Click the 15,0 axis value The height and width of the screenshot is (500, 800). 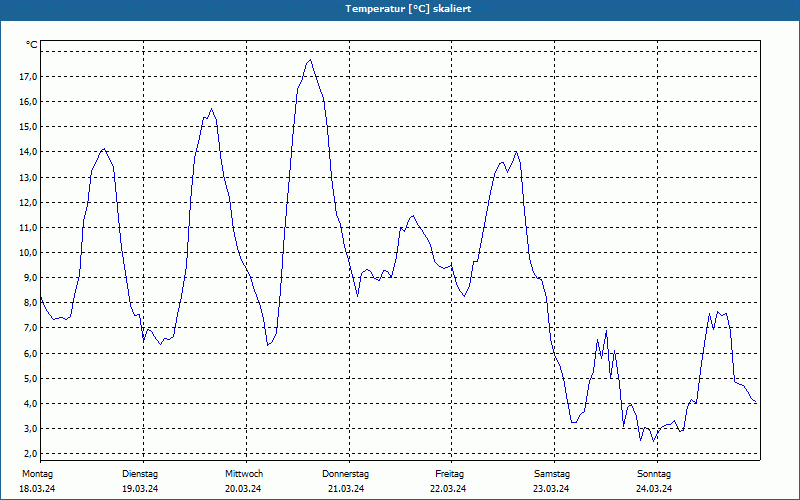(x=28, y=127)
